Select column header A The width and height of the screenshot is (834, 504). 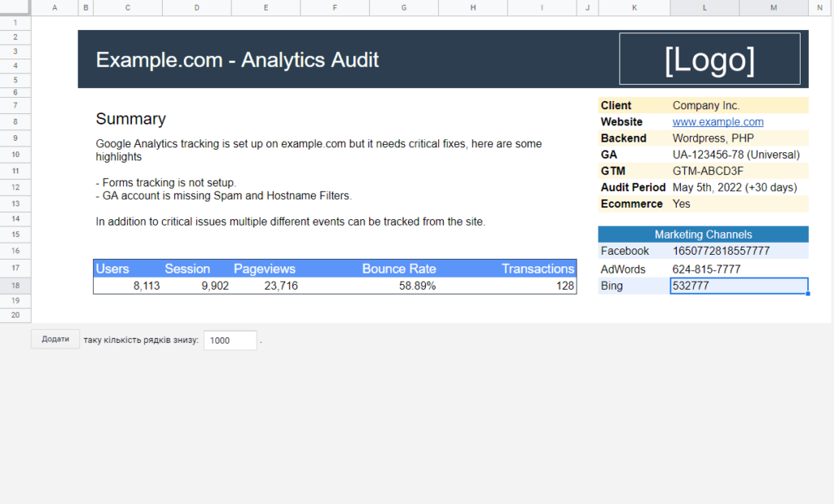54,7
